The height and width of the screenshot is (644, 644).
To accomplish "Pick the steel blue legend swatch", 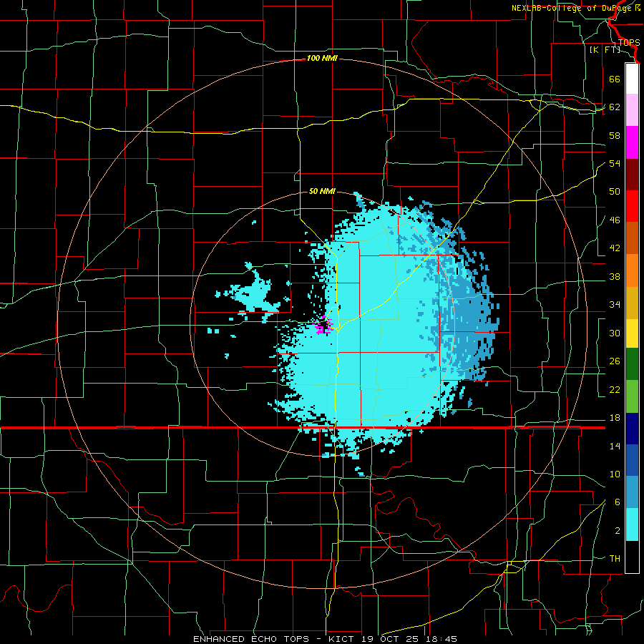I will (632, 492).
